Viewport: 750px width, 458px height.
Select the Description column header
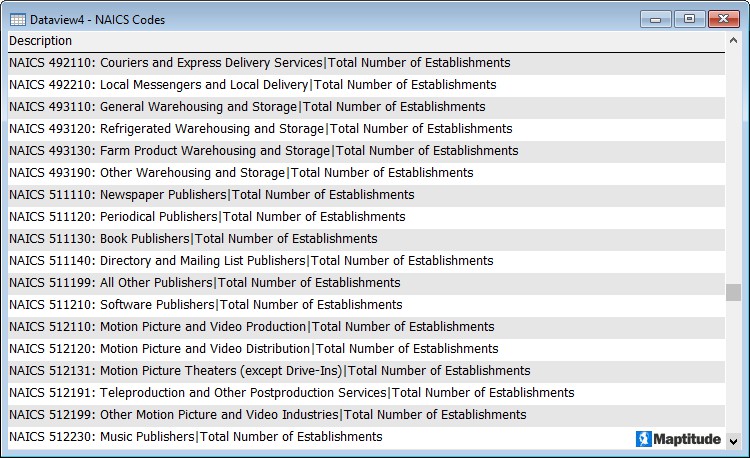(41, 41)
